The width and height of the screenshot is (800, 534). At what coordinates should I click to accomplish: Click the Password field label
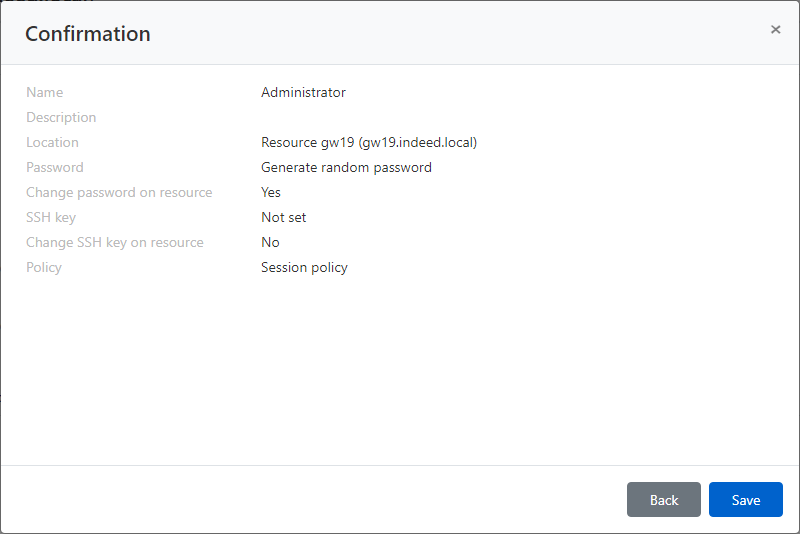pos(55,167)
